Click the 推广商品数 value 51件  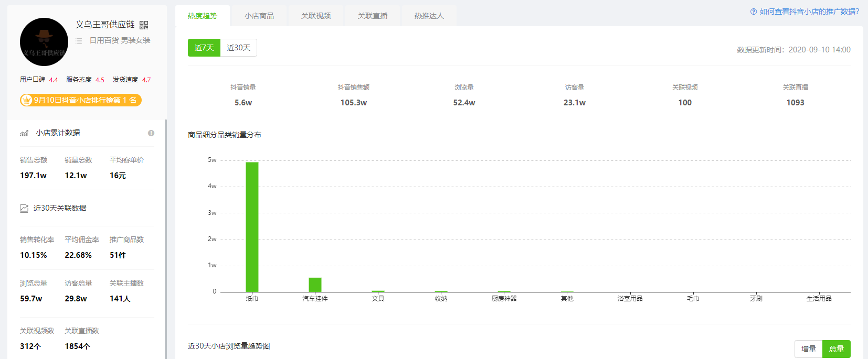(x=118, y=255)
